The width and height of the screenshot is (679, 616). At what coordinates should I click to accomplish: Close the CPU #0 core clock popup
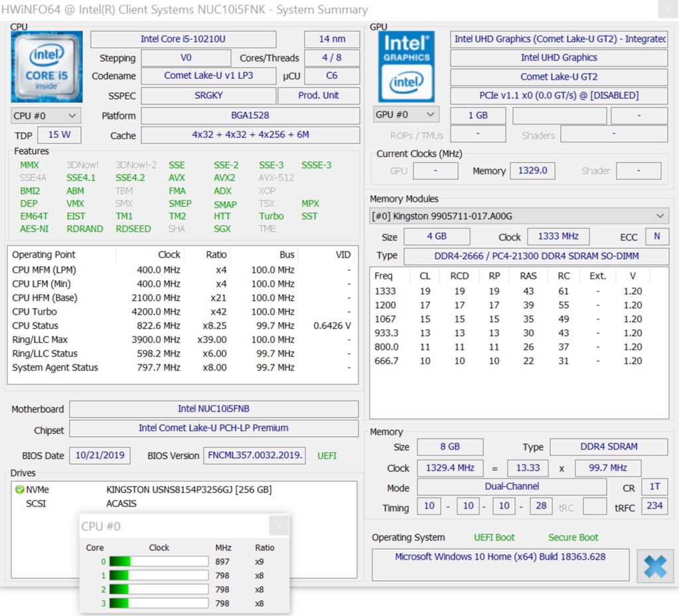pos(279,526)
